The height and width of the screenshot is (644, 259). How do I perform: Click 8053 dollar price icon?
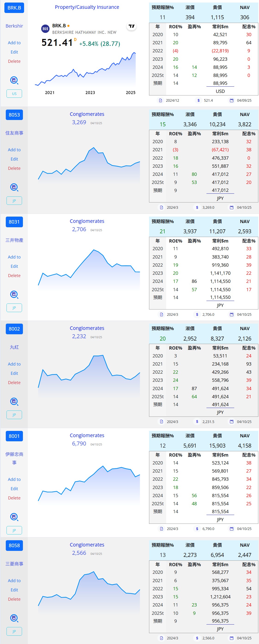point(197,208)
